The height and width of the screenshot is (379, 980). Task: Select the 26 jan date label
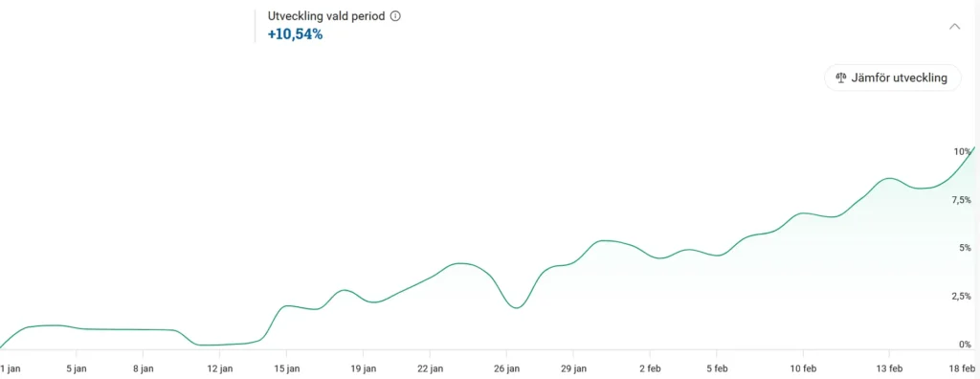(x=506, y=369)
